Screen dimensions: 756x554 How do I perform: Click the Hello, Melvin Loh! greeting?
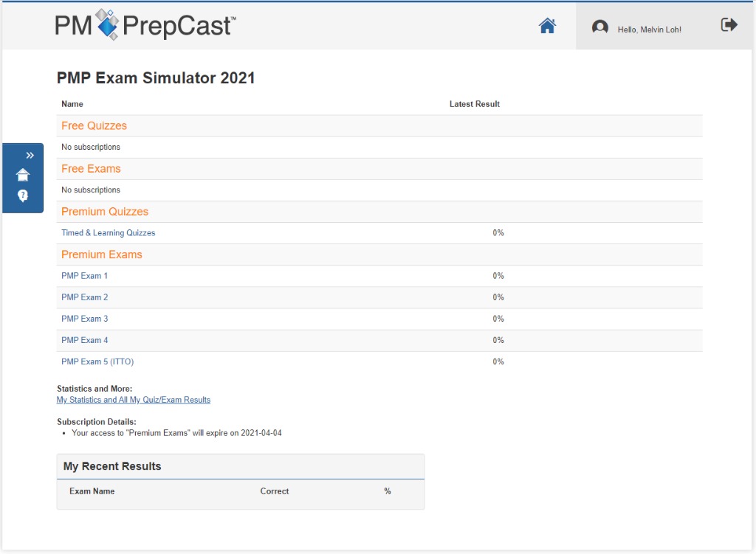pyautogui.click(x=649, y=30)
